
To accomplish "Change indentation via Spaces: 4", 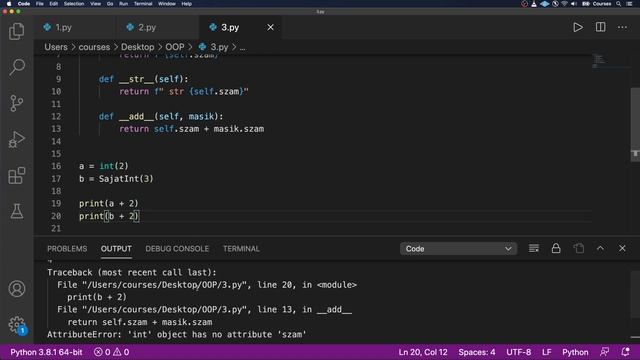I will coord(477,352).
